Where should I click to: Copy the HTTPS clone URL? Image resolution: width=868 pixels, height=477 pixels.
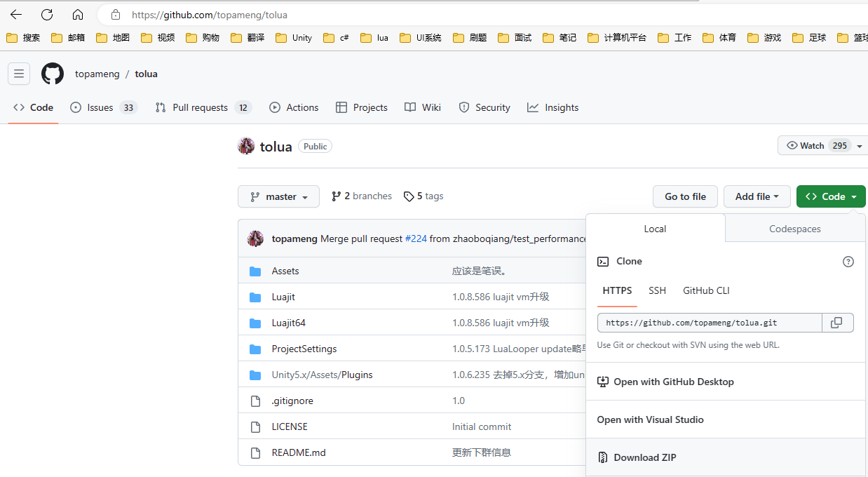(x=836, y=323)
